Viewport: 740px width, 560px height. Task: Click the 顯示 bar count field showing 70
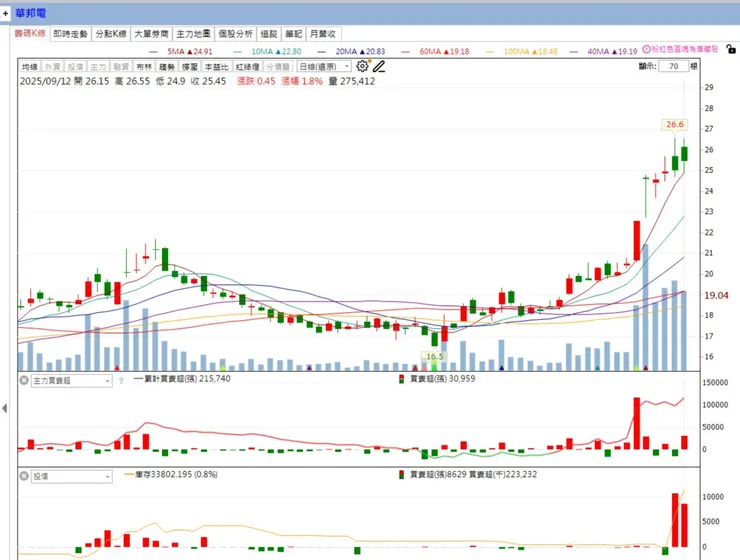pos(673,67)
